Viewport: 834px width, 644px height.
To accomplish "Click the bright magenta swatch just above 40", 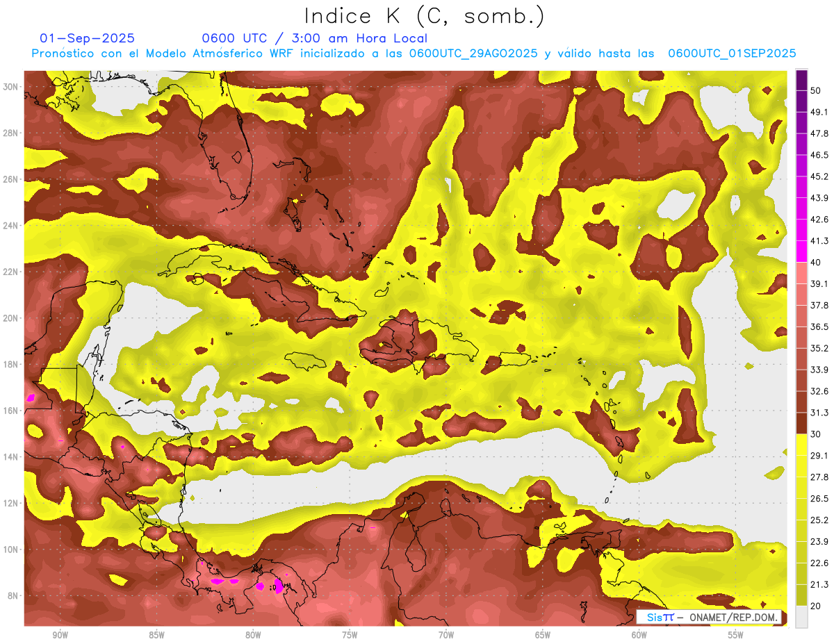I will click(x=802, y=251).
